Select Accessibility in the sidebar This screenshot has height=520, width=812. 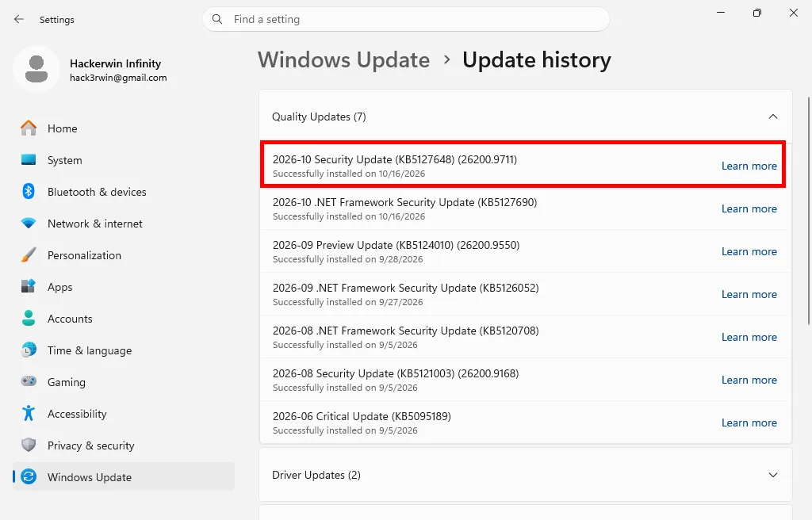point(123,413)
